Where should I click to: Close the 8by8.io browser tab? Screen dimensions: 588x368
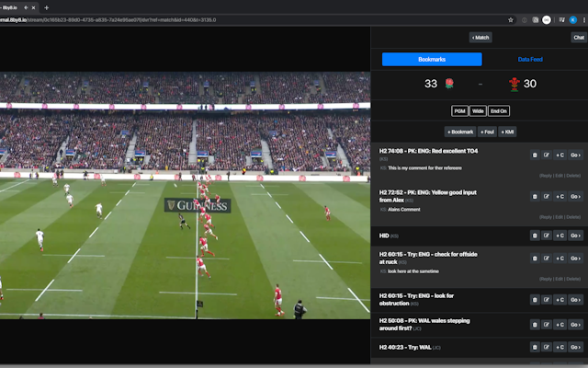pos(33,7)
